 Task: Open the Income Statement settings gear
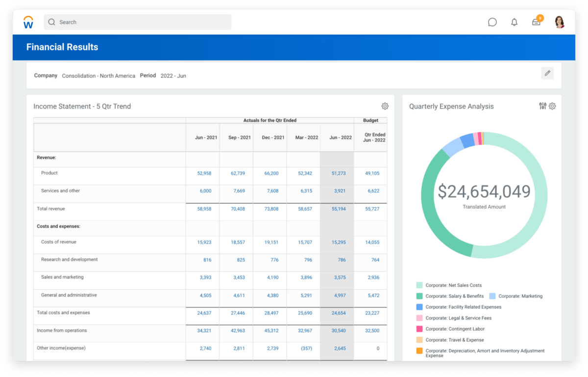coord(385,106)
